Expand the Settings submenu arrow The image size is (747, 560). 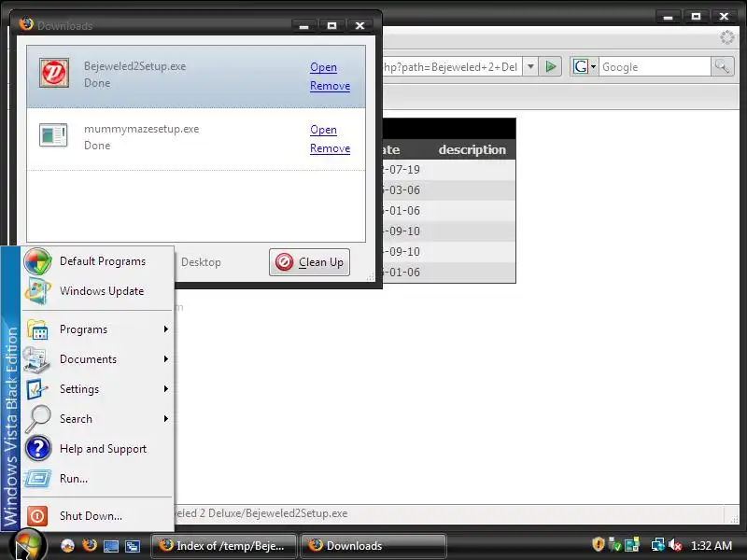point(166,389)
